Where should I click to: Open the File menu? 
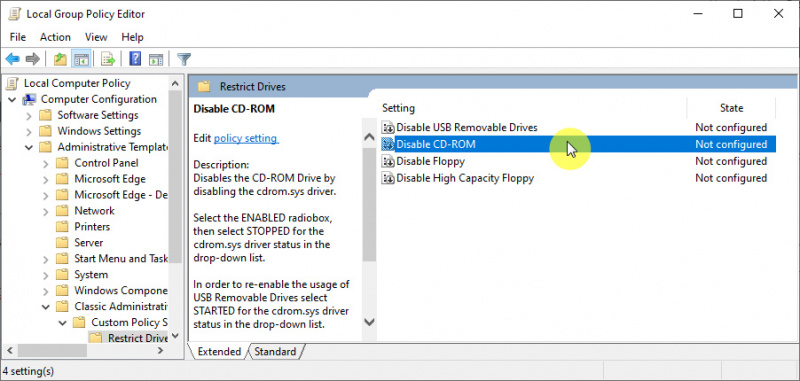(x=18, y=37)
